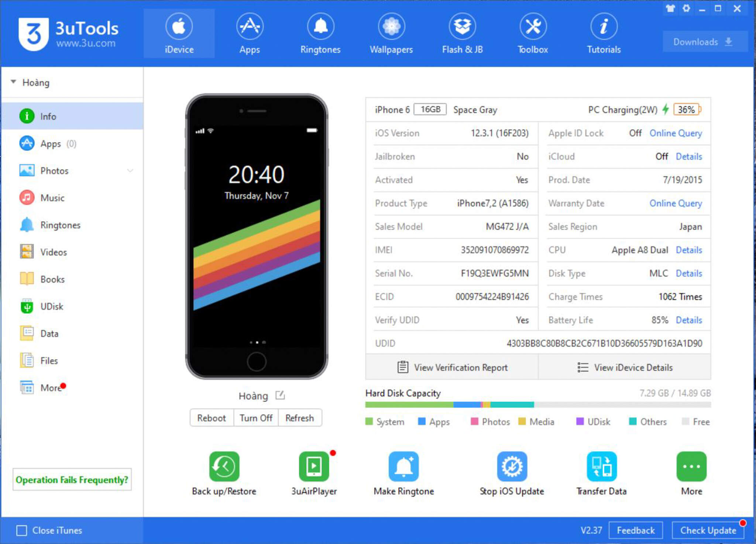
Task: Click the edit device name icon
Action: [280, 396]
